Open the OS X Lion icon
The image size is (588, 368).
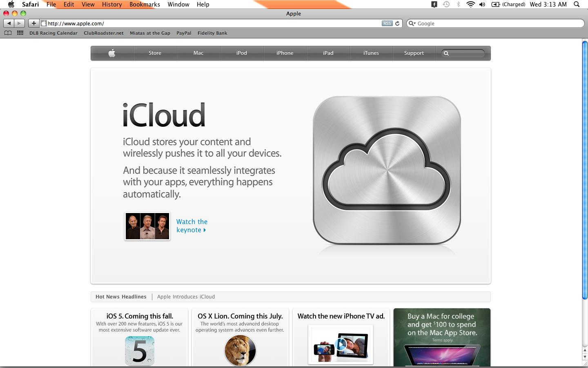[x=240, y=350]
